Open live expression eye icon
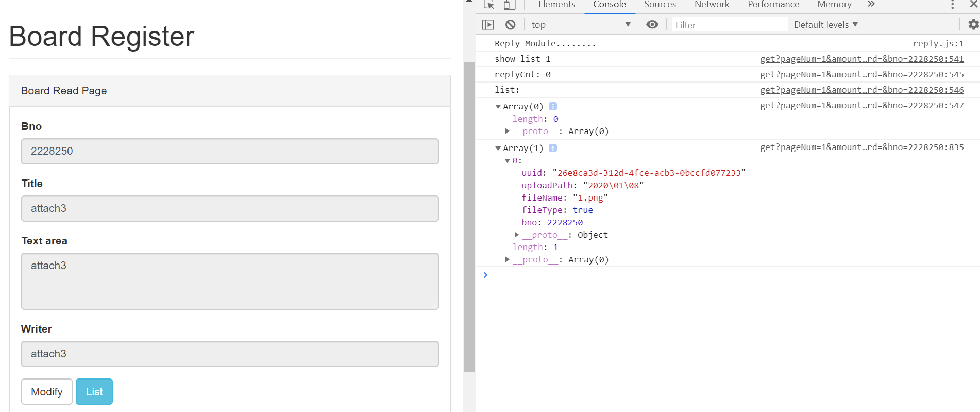Viewport: 980px width, 412px height. click(652, 25)
